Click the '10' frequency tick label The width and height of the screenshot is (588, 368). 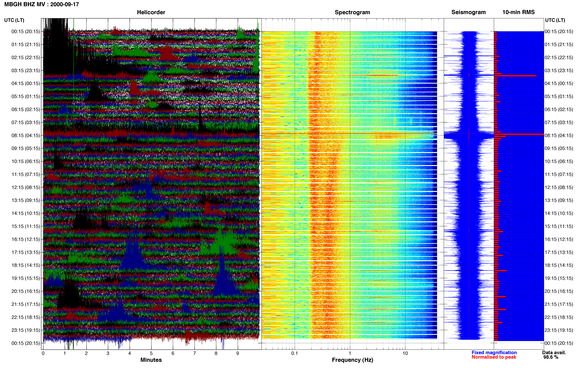click(x=405, y=353)
